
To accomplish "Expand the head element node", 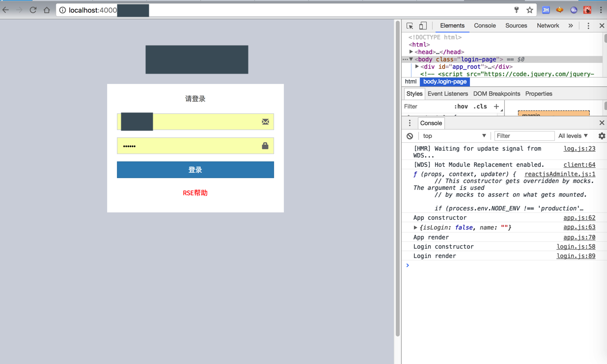I will point(411,52).
